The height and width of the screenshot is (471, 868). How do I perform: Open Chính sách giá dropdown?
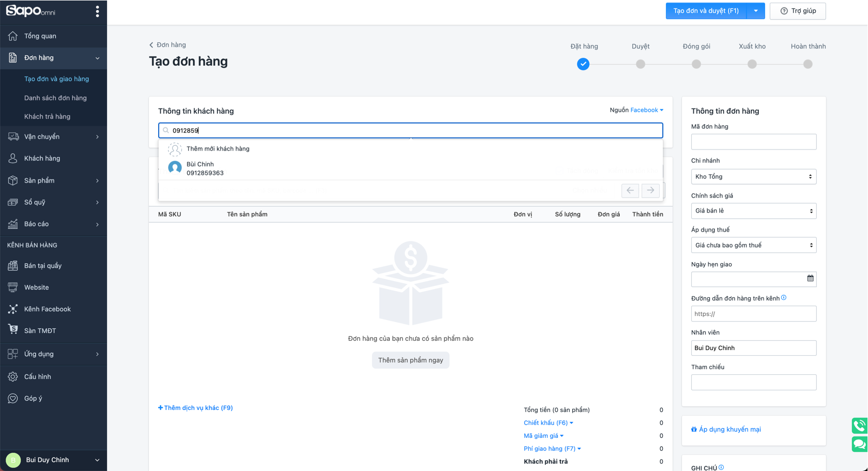(753, 211)
